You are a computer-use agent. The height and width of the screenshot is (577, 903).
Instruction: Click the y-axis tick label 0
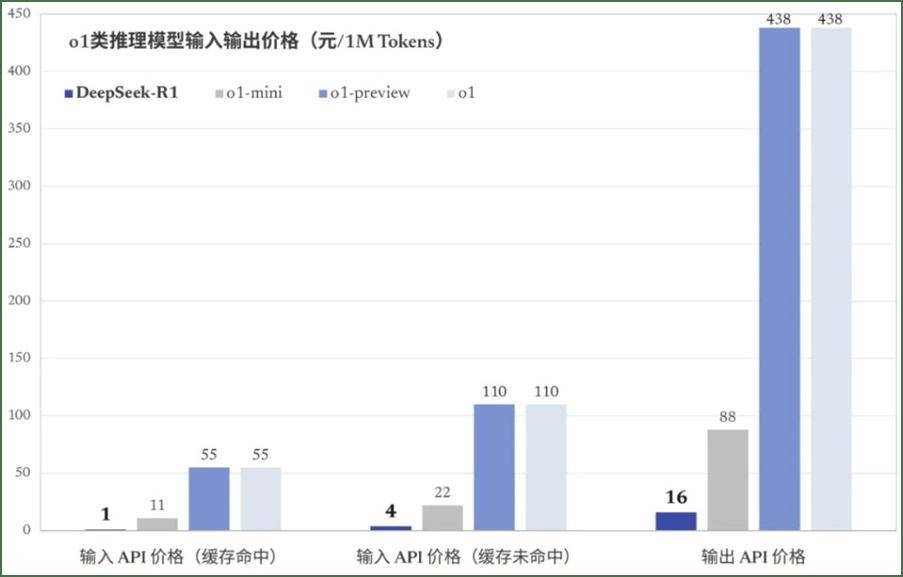pyautogui.click(x=26, y=530)
